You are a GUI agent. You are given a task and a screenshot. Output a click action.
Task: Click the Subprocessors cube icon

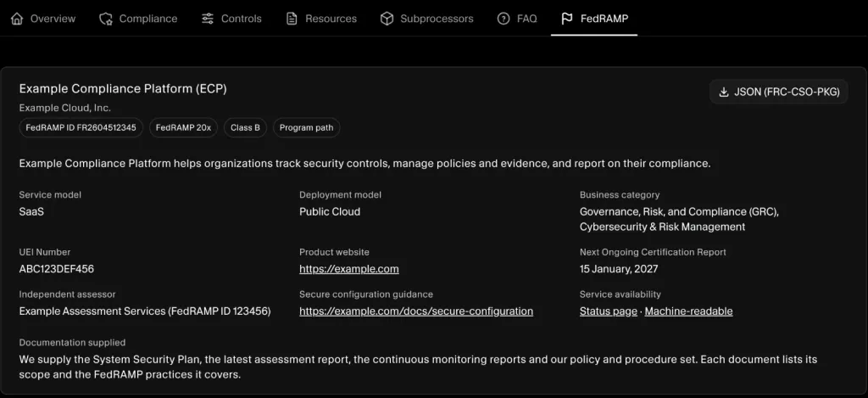click(387, 19)
